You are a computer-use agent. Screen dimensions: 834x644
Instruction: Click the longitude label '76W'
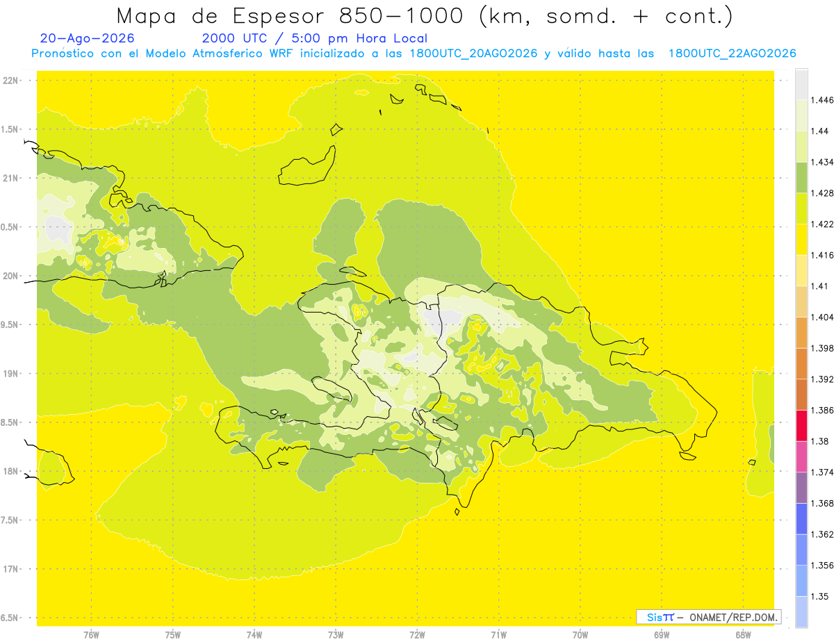91,634
